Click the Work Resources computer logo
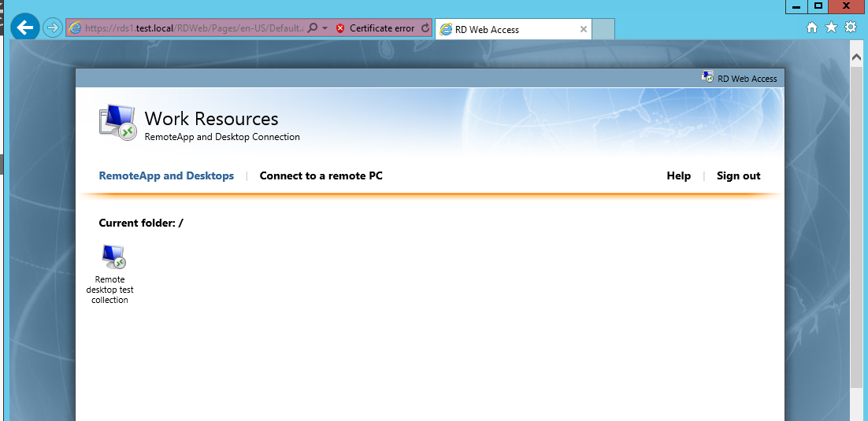The image size is (868, 421). pyautogui.click(x=118, y=122)
